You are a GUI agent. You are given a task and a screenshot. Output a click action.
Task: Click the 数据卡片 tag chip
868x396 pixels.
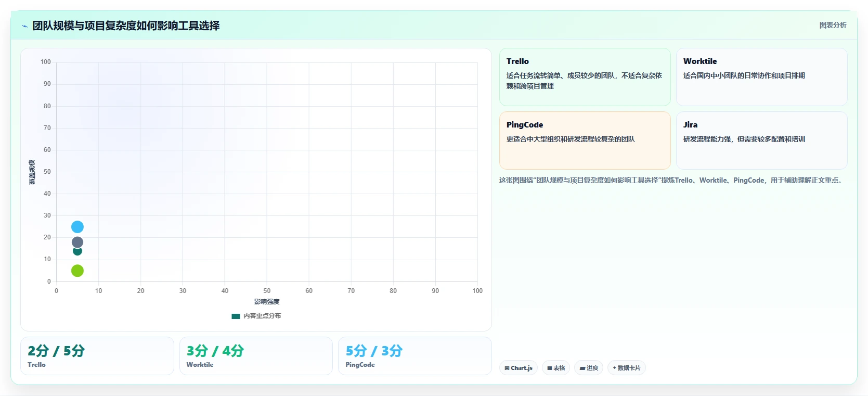[x=626, y=368]
